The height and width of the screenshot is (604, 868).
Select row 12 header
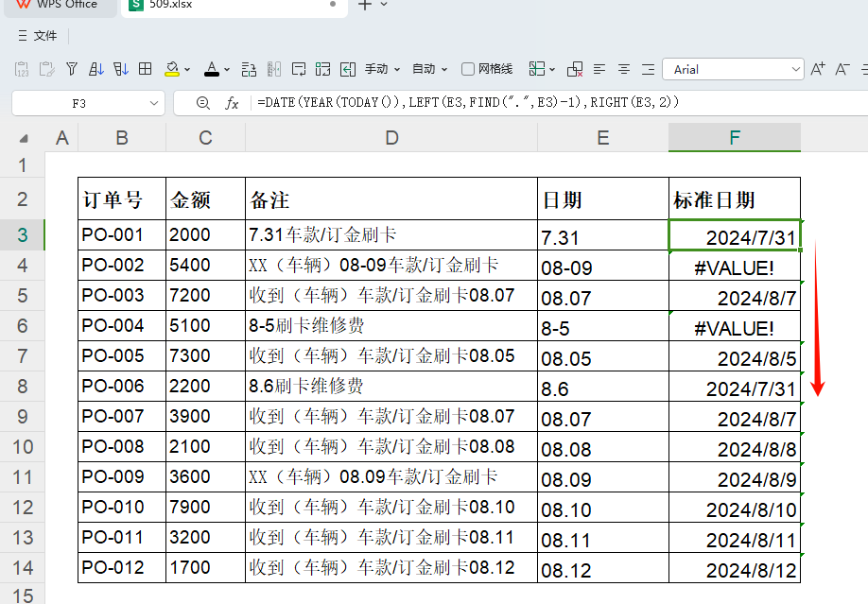click(22, 508)
